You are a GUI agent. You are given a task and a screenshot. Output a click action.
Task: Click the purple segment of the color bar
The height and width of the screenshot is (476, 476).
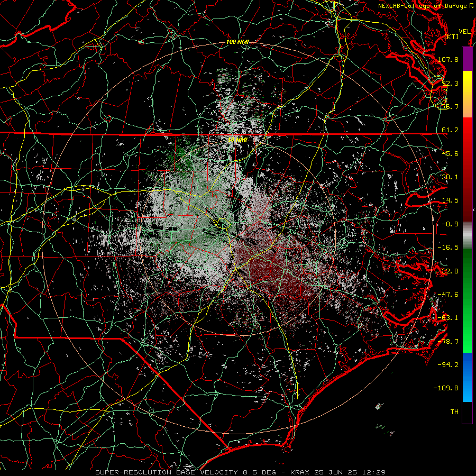click(467, 59)
